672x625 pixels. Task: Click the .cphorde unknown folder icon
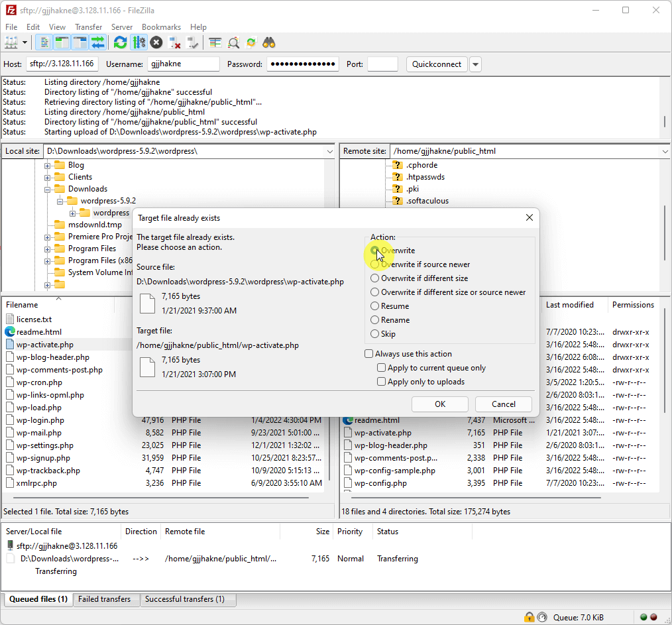[x=398, y=165]
